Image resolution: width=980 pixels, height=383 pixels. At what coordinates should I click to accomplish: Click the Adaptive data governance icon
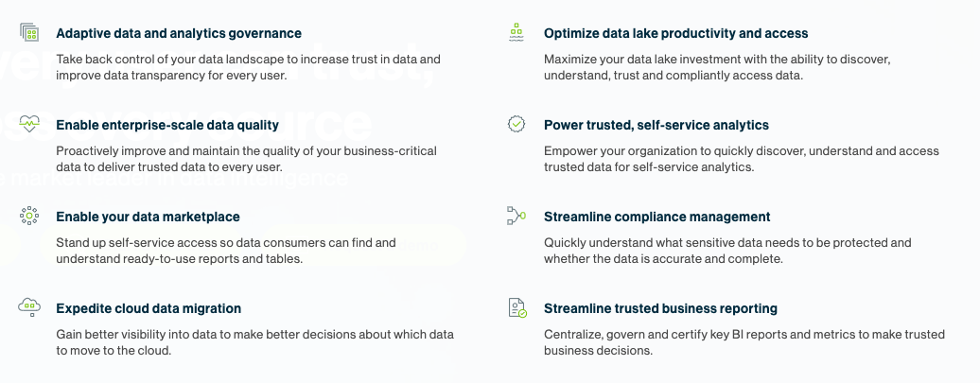pos(29,33)
